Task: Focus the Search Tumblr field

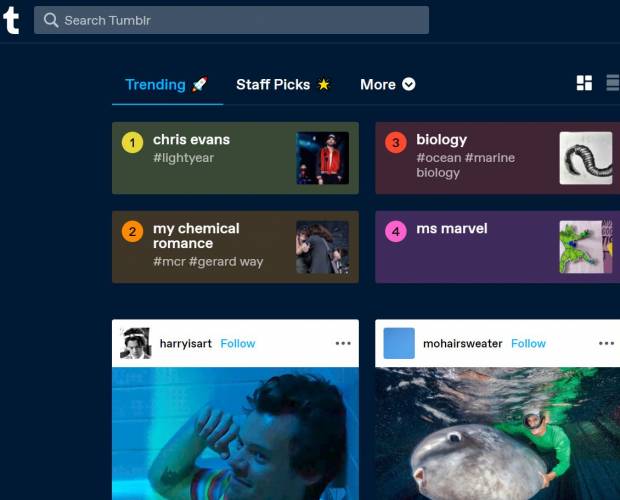Action: (x=231, y=20)
